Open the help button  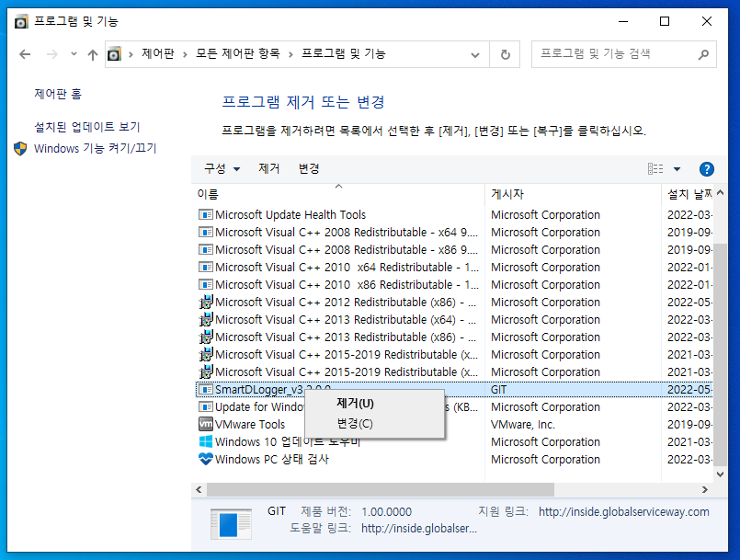(x=707, y=169)
